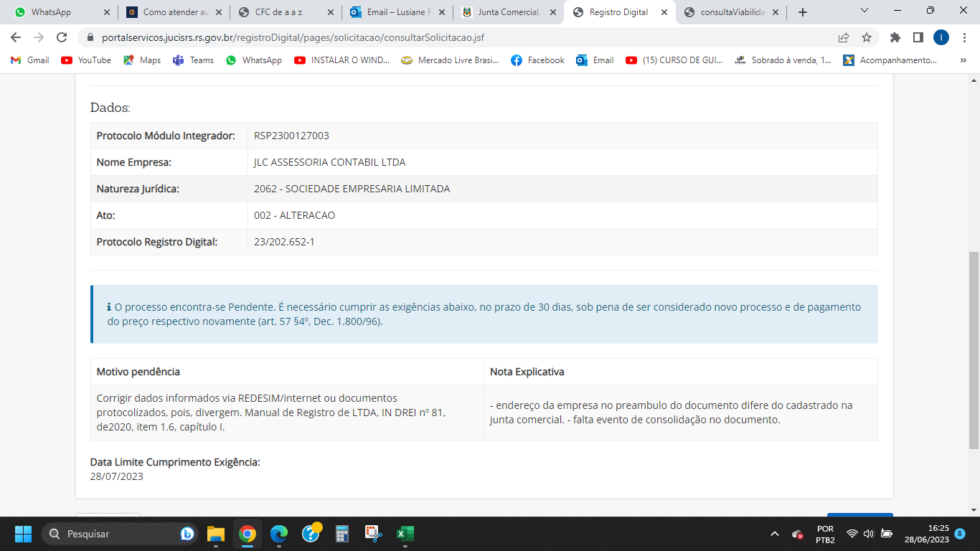
Task: Click the 'Motivo pendência' column header
Action: pos(287,372)
